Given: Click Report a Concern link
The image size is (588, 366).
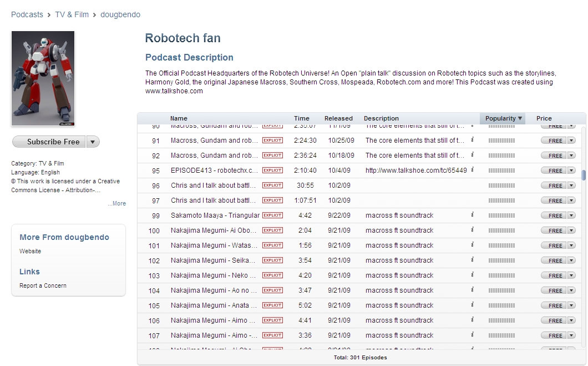Looking at the screenshot, I should tap(43, 285).
